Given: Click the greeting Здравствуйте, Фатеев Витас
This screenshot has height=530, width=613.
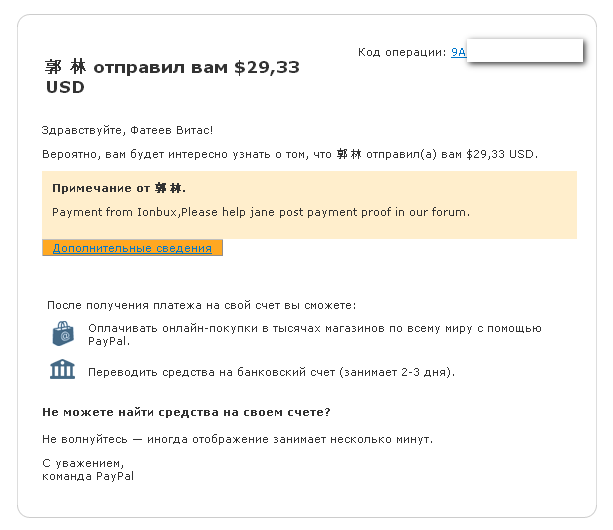Looking at the screenshot, I should [127, 130].
